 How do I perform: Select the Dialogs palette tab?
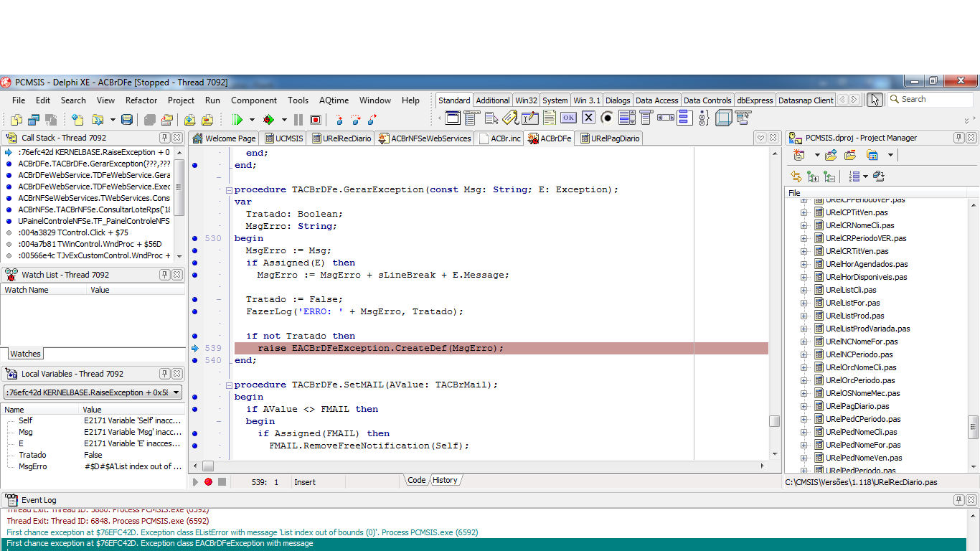[x=618, y=100]
